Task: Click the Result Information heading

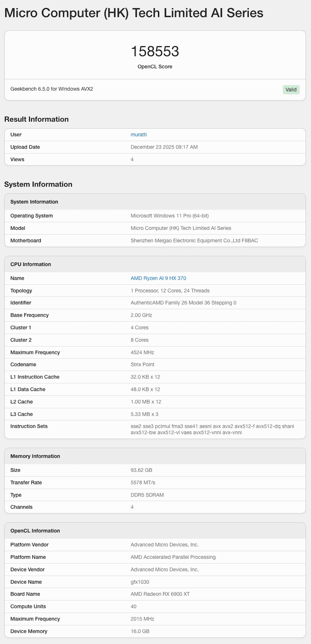Action: (x=37, y=119)
